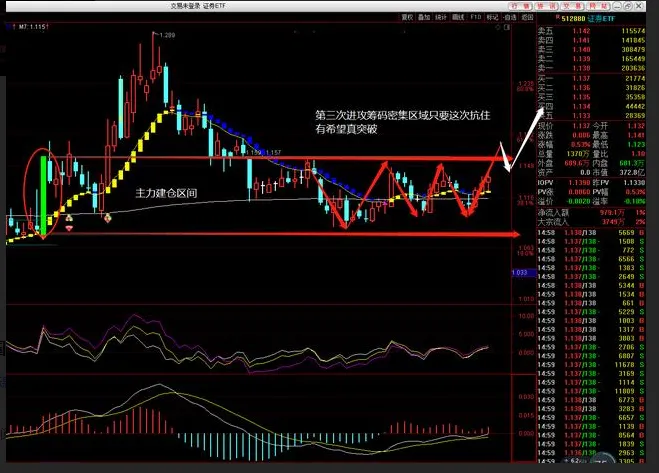Select the 买三 bid row at 1.135
The width and height of the screenshot is (659, 473).
click(x=591, y=97)
